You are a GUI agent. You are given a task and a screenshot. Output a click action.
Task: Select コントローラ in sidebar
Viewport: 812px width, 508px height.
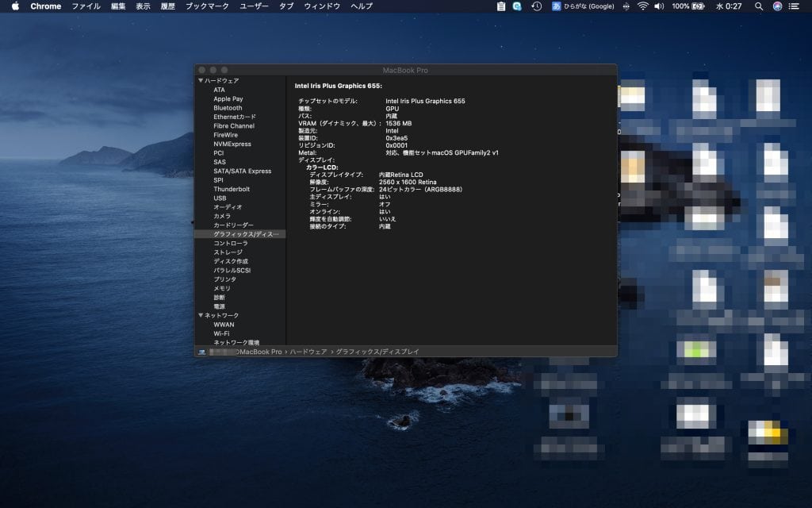tap(231, 243)
